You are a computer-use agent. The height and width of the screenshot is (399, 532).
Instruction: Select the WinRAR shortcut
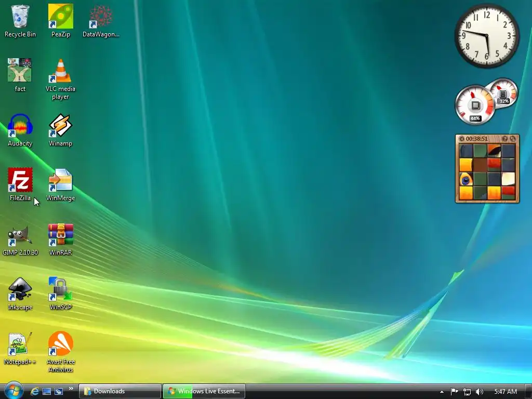click(60, 239)
